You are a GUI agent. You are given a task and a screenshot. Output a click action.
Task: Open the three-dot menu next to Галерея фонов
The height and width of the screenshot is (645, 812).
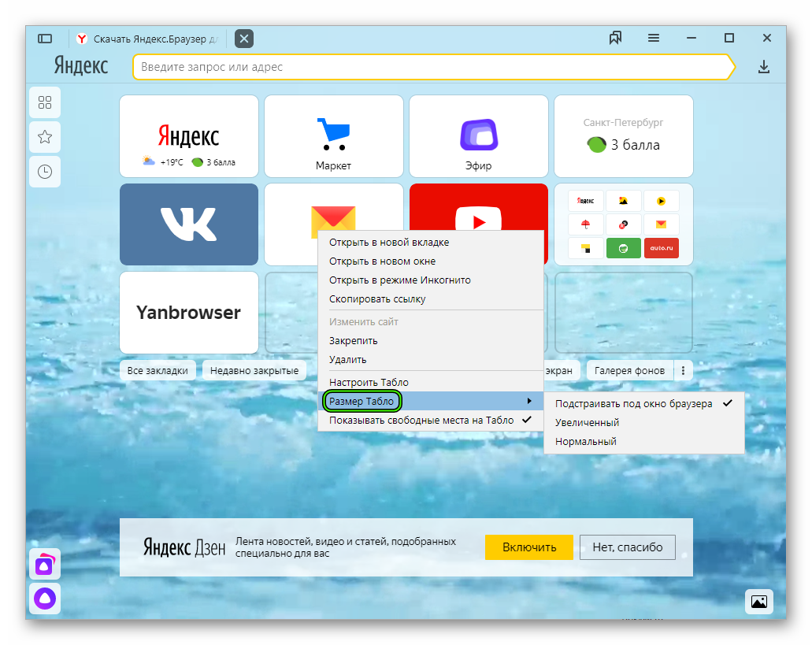(x=683, y=371)
